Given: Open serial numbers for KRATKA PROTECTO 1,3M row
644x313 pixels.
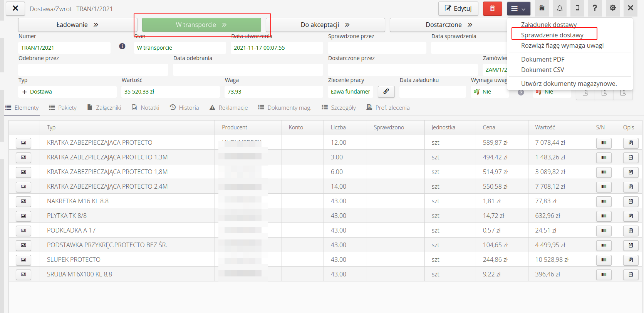Looking at the screenshot, I should 604,157.
